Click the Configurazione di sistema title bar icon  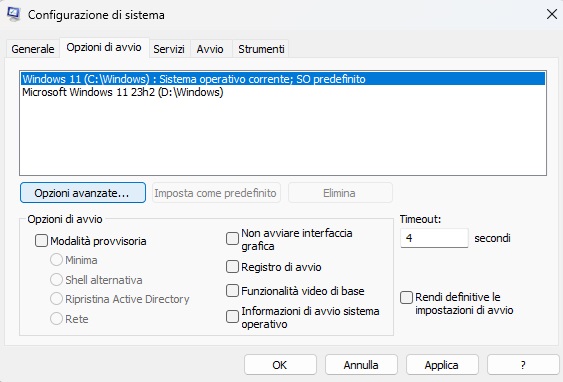(x=13, y=14)
